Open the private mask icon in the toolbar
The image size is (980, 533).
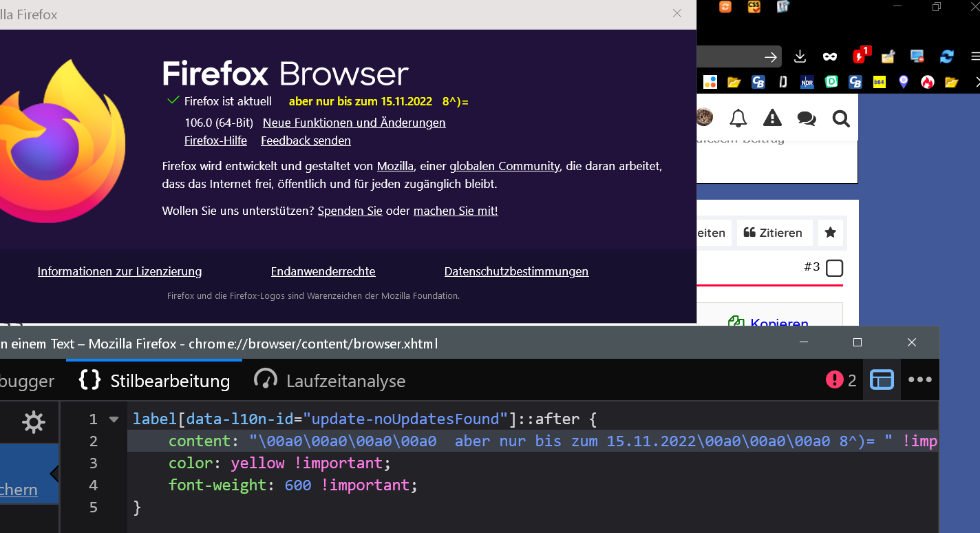click(830, 56)
